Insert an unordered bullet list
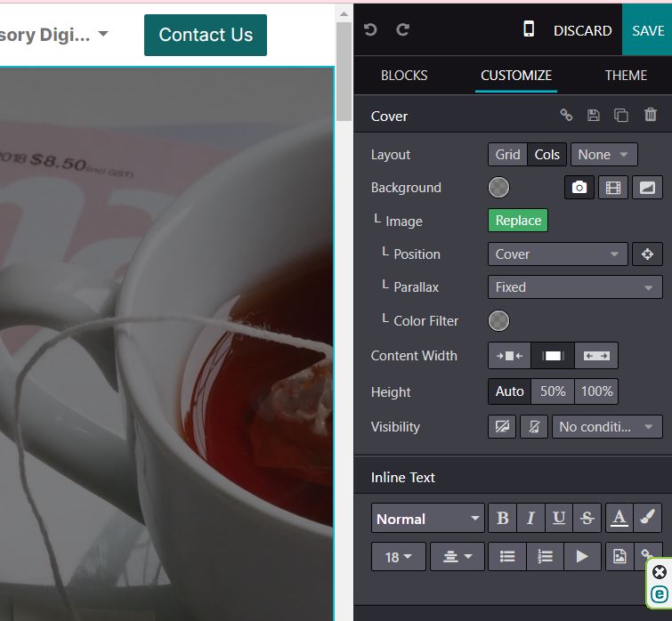Image resolution: width=672 pixels, height=621 pixels. [507, 557]
